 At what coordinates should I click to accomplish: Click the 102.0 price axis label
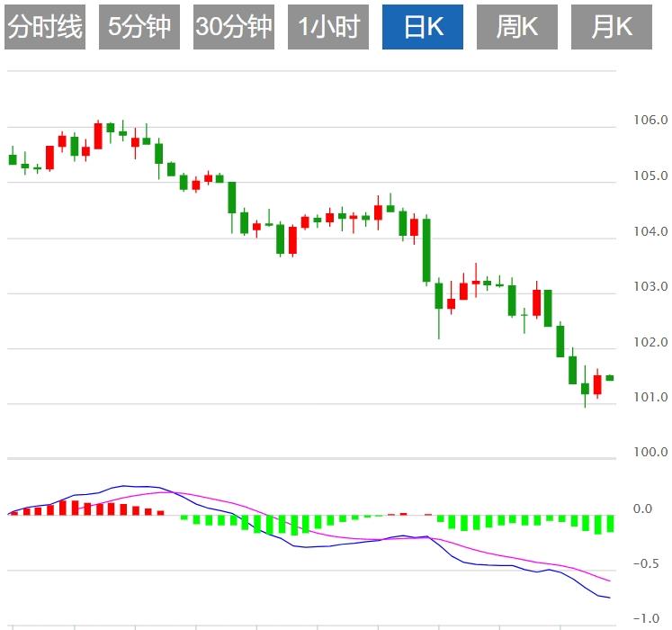coord(650,343)
